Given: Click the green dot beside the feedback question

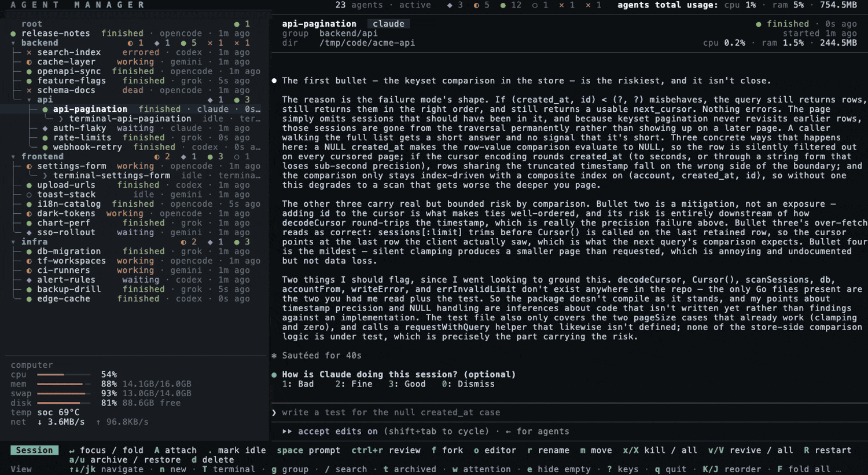Looking at the screenshot, I should 274,375.
